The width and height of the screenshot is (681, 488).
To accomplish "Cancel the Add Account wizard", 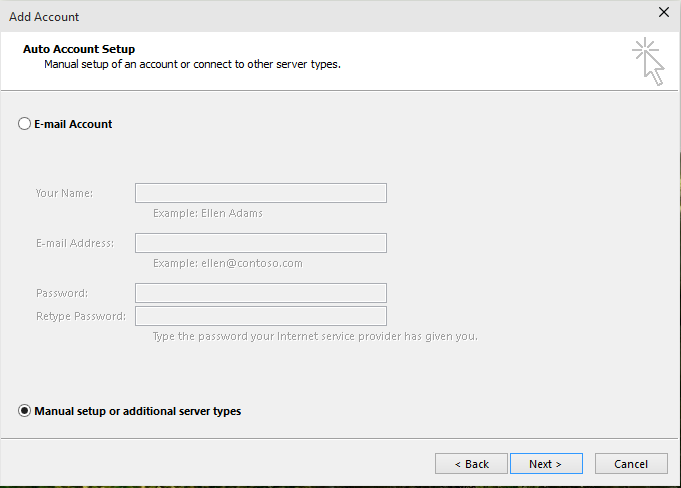I will tap(631, 464).
